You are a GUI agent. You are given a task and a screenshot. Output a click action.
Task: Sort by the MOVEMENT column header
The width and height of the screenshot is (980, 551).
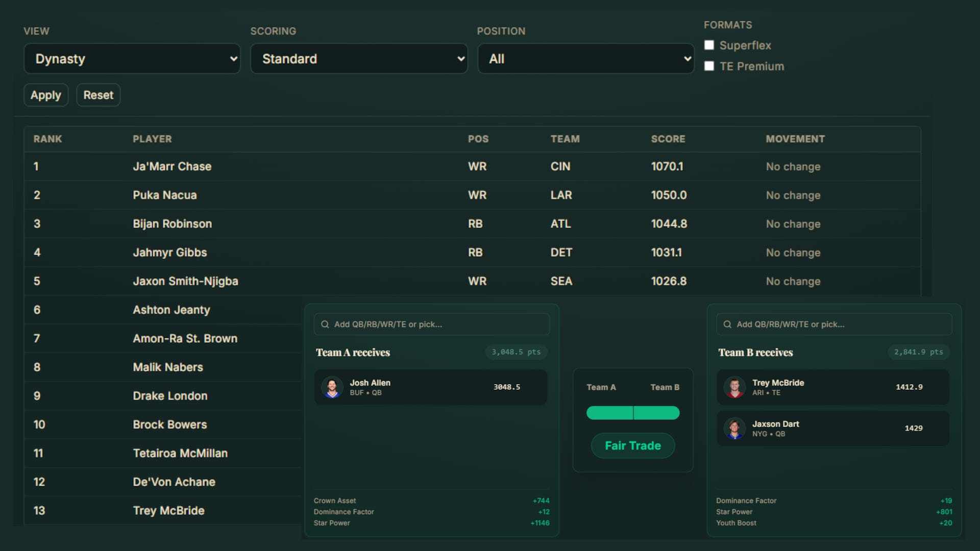(x=795, y=139)
